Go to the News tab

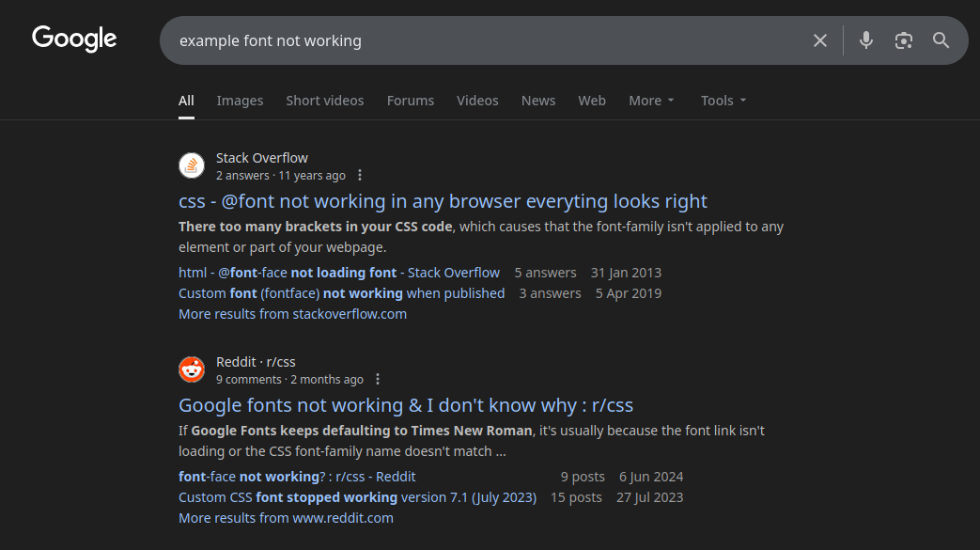click(538, 101)
